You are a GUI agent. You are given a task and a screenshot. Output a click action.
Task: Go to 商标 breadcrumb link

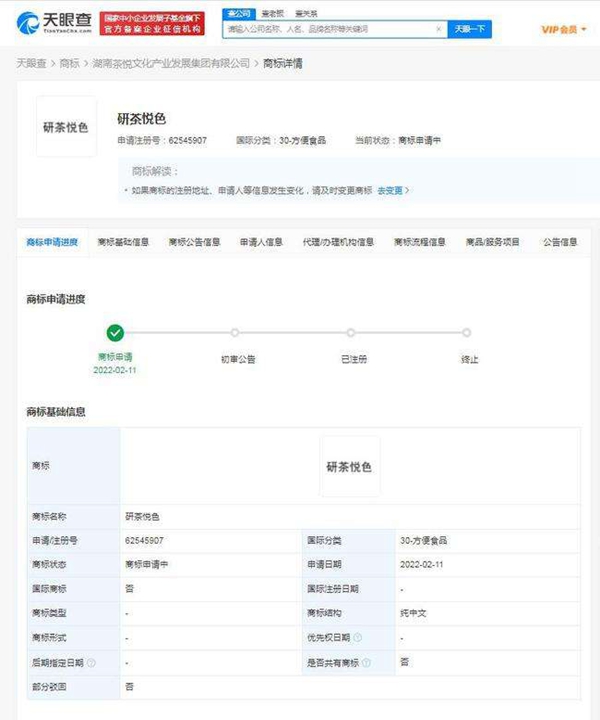(69, 63)
